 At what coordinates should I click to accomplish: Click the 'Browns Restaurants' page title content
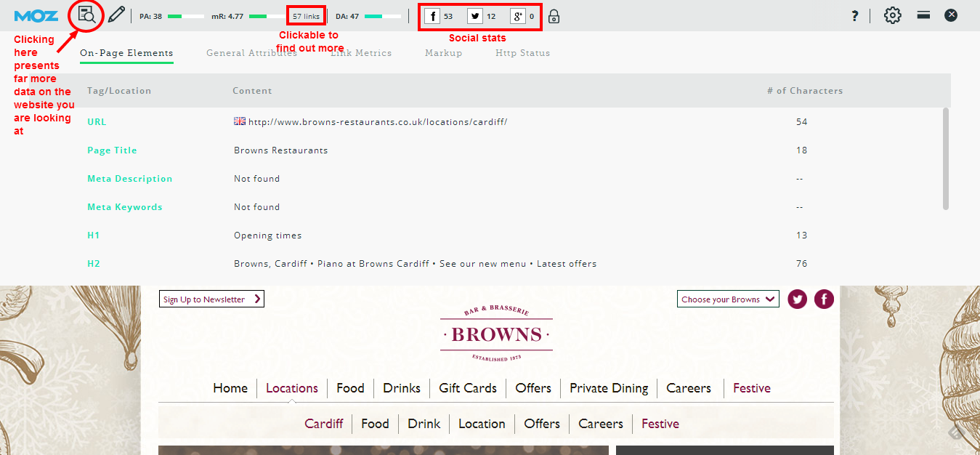coord(280,150)
